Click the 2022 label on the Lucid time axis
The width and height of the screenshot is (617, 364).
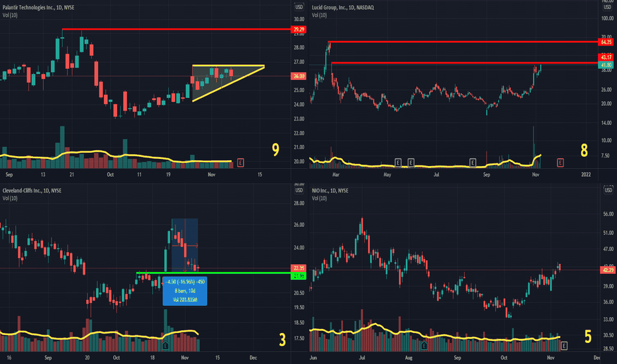coord(586,175)
